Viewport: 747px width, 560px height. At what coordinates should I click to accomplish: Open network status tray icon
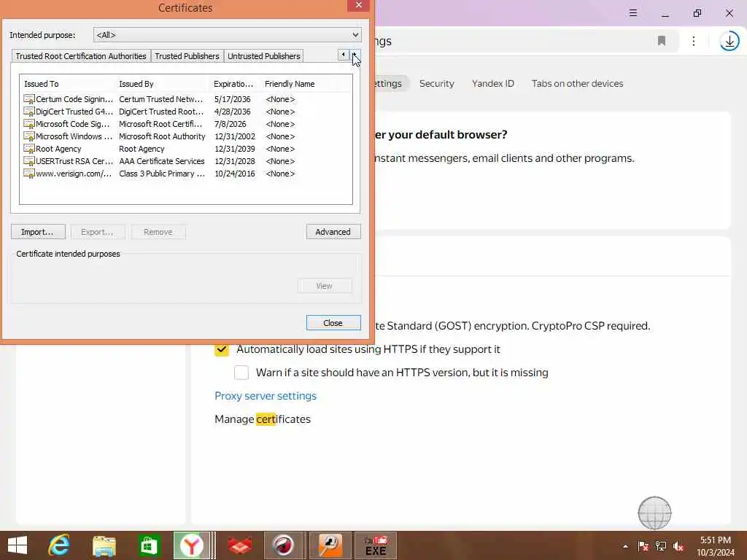661,546
